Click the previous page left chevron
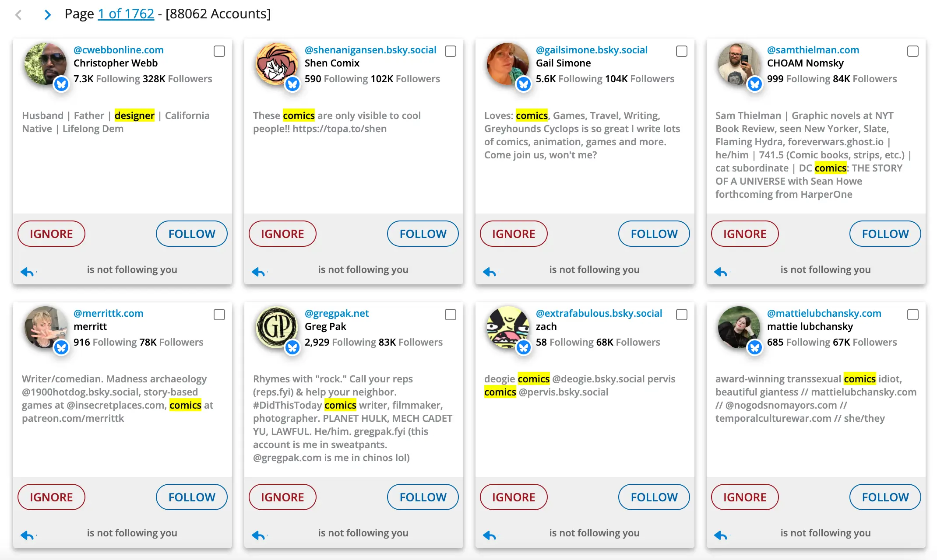The image size is (937, 560). [x=18, y=15]
